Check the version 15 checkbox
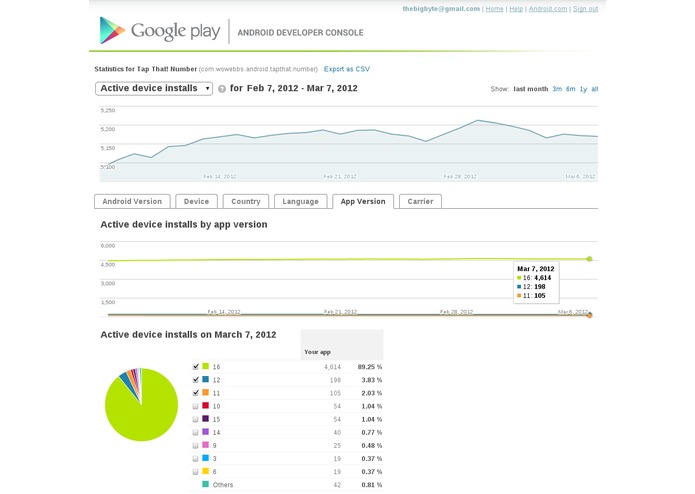This screenshot has width=695, height=494. pos(195,419)
